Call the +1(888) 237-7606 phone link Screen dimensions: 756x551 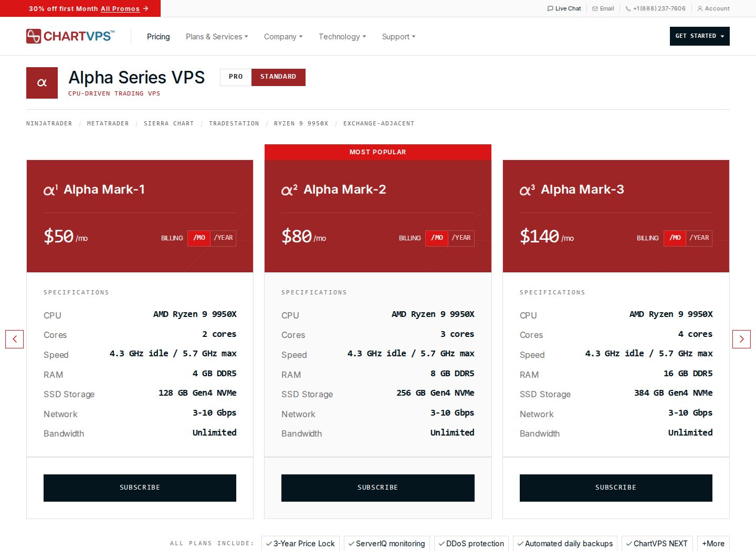pyautogui.click(x=656, y=8)
